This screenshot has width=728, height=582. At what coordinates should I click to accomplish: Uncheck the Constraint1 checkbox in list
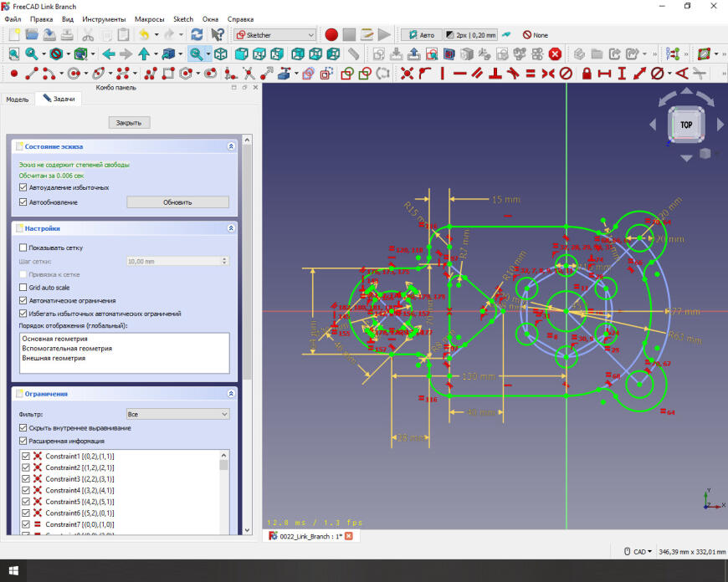coord(26,456)
